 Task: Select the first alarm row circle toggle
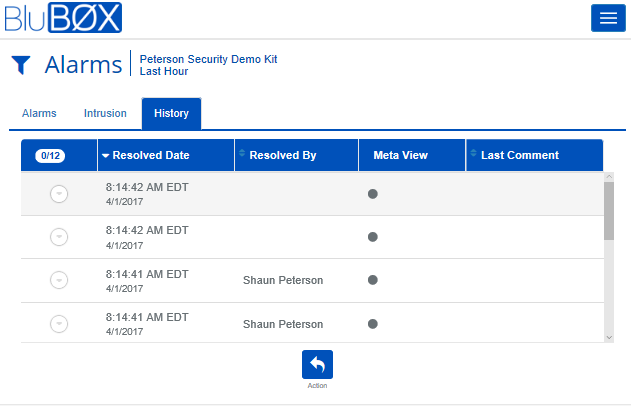point(59,194)
